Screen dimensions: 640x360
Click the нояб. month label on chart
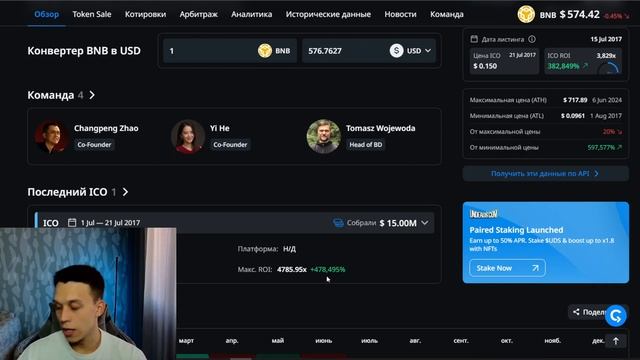click(553, 340)
